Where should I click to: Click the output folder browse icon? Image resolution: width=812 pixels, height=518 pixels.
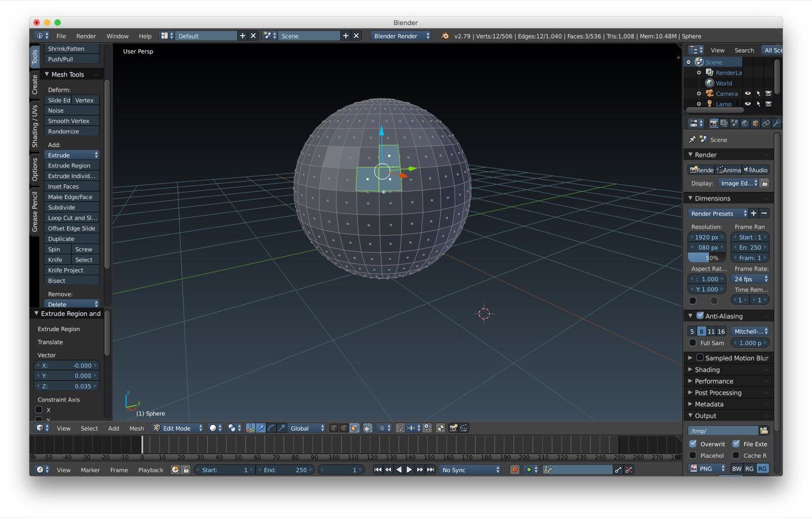764,431
